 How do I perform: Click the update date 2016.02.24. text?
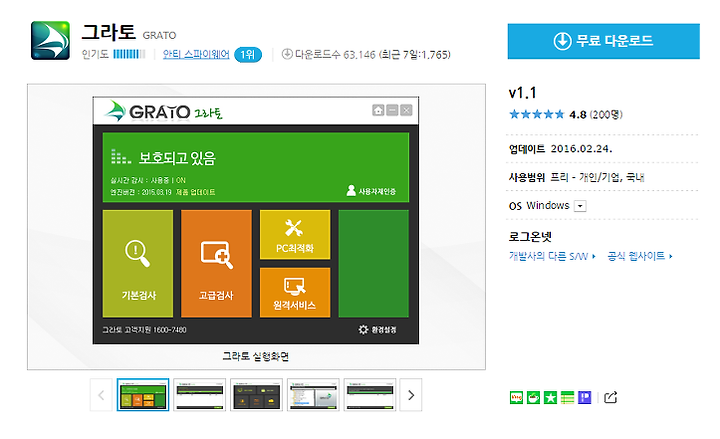(581, 149)
